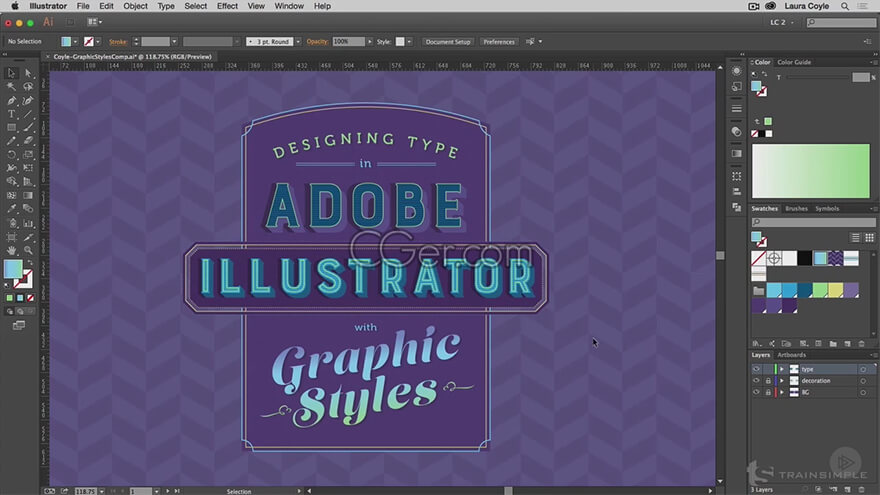Screen dimensions: 880x495
Task: Switch to the Color Guide tab
Action: pos(794,62)
